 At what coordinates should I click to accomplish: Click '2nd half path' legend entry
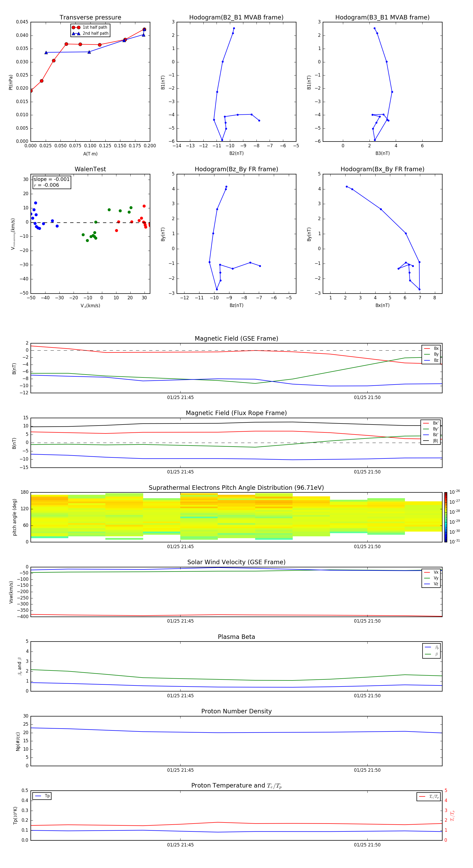(x=90, y=33)
